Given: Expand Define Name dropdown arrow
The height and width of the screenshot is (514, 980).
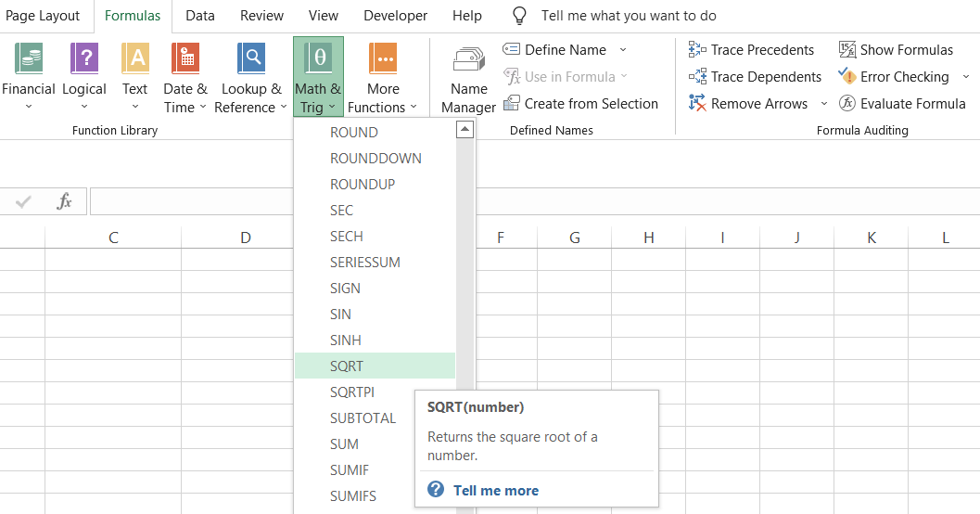Looking at the screenshot, I should 623,50.
